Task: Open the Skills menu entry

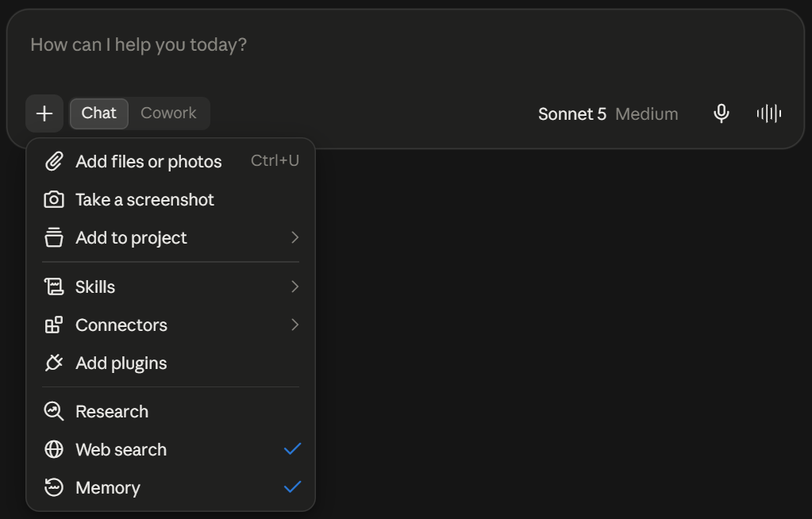Action: tap(171, 286)
